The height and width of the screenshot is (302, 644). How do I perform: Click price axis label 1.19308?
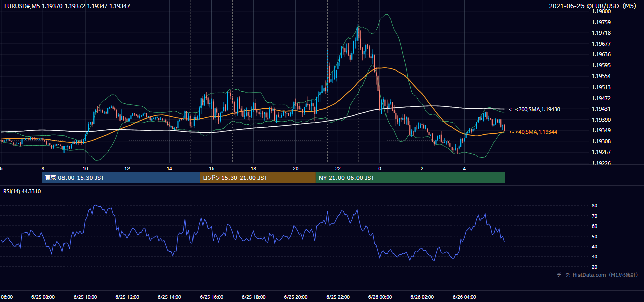tap(602, 141)
